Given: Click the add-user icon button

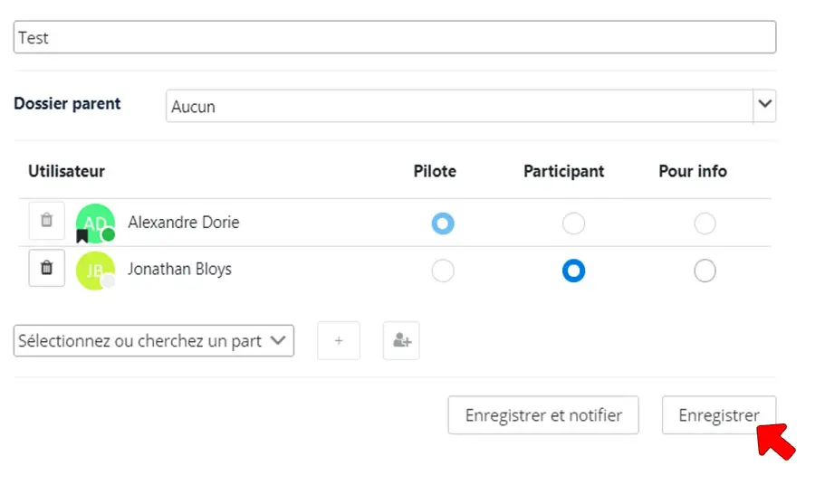Looking at the screenshot, I should tap(401, 341).
